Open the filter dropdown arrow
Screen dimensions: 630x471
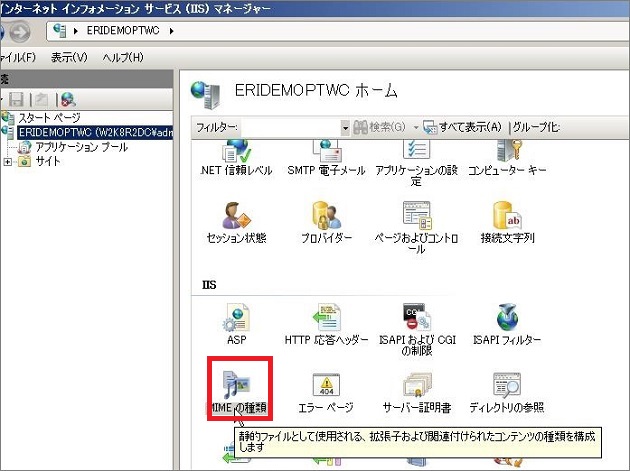pyautogui.click(x=346, y=128)
